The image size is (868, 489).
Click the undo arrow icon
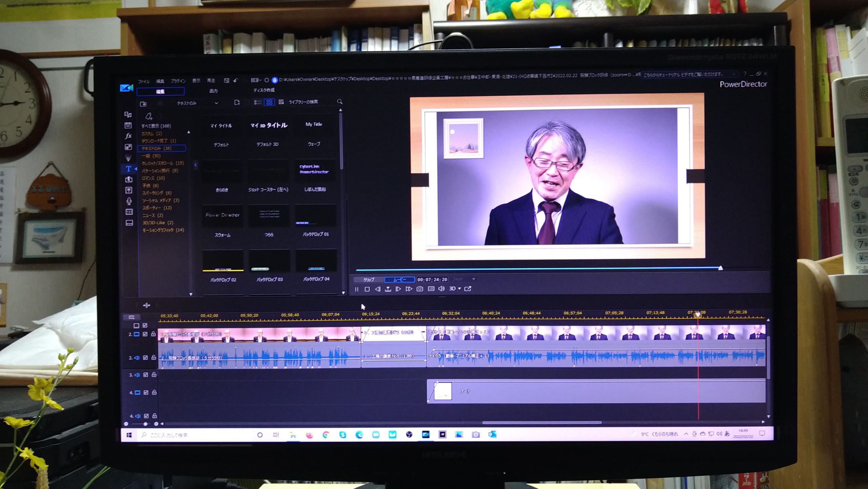pyautogui.click(x=236, y=80)
